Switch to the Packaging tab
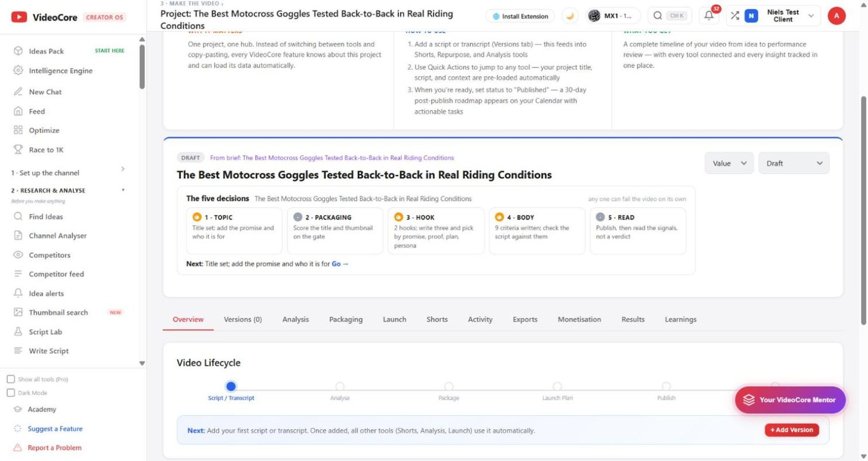This screenshot has height=461, width=868. point(346,320)
